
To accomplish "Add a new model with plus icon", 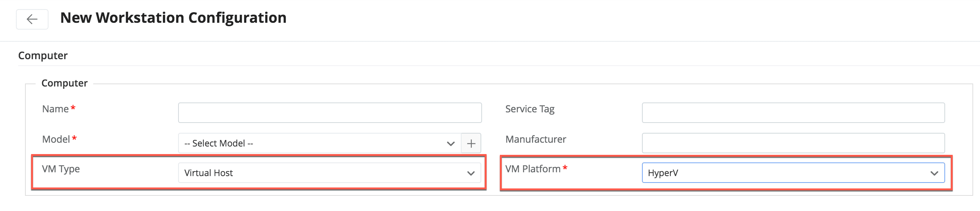I will [x=471, y=143].
